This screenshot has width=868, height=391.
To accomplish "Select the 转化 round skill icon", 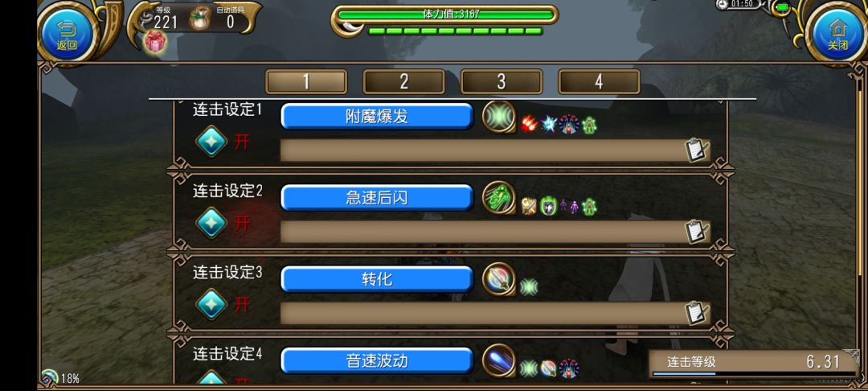I will tap(499, 278).
